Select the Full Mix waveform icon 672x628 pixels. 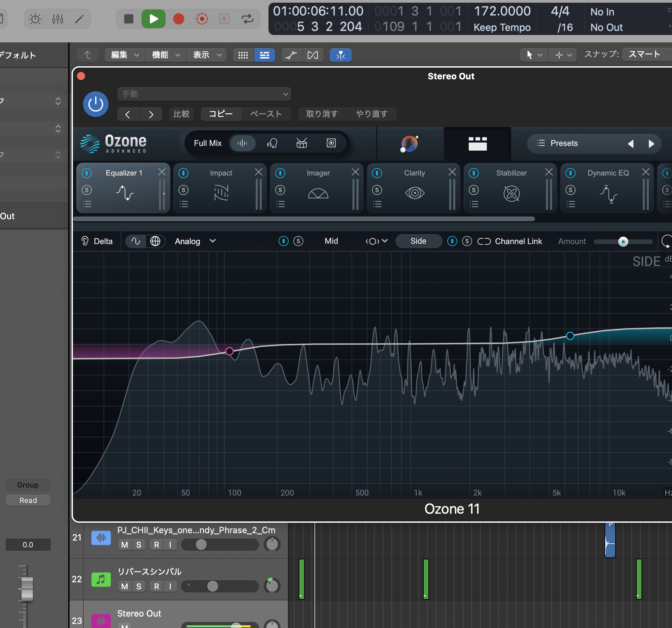click(242, 144)
